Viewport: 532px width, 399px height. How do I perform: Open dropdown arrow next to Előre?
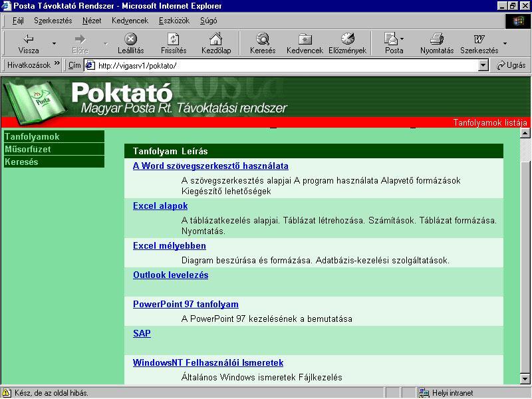106,43
